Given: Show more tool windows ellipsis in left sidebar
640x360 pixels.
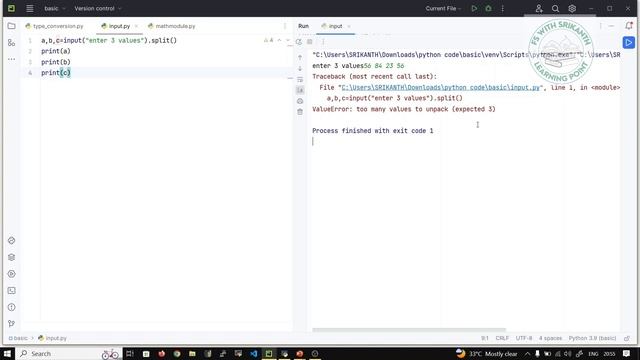Looking at the screenshot, I should pos(11,59).
